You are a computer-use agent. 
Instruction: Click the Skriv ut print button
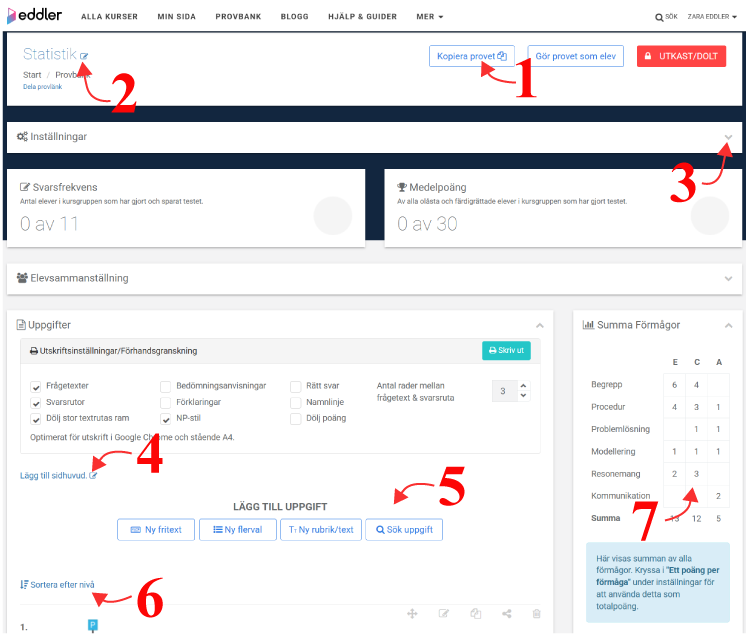coord(506,351)
